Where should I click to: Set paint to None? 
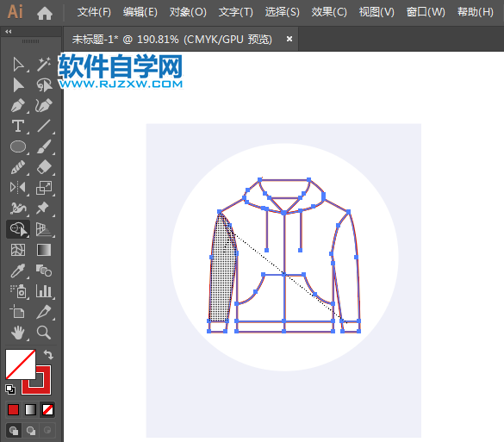(x=47, y=410)
